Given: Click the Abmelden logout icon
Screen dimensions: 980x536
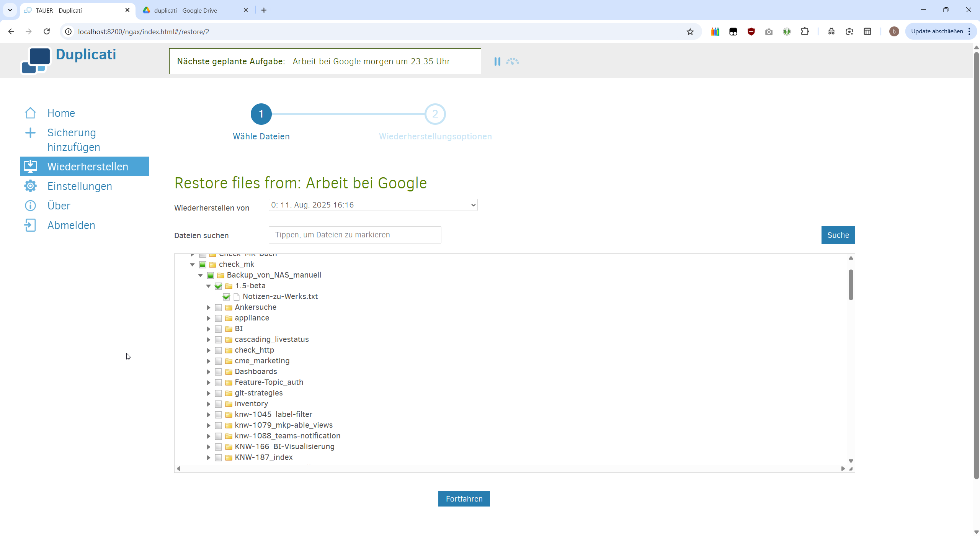Looking at the screenshot, I should tap(30, 225).
